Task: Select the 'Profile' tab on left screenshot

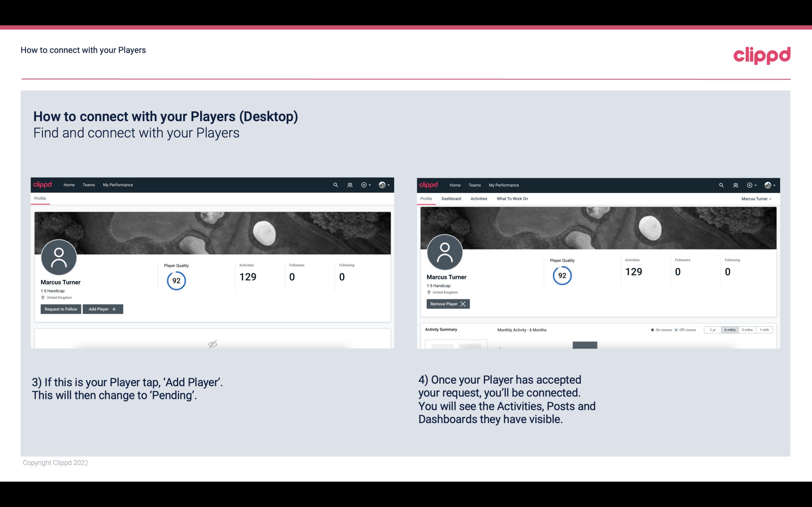Action: click(x=40, y=198)
